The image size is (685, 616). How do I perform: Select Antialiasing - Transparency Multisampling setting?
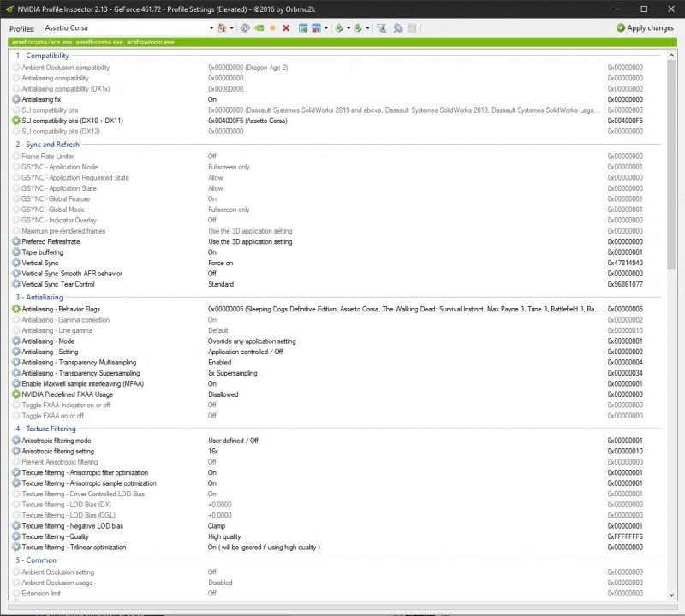[337, 363]
